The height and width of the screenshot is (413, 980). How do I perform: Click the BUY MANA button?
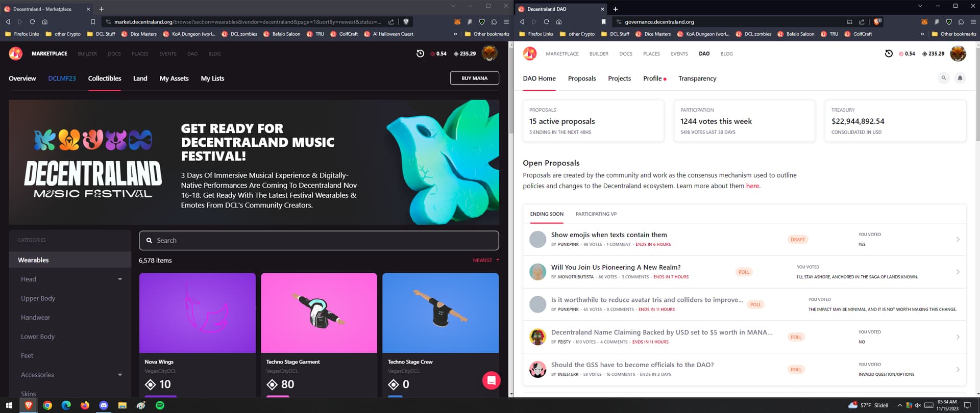coord(474,78)
